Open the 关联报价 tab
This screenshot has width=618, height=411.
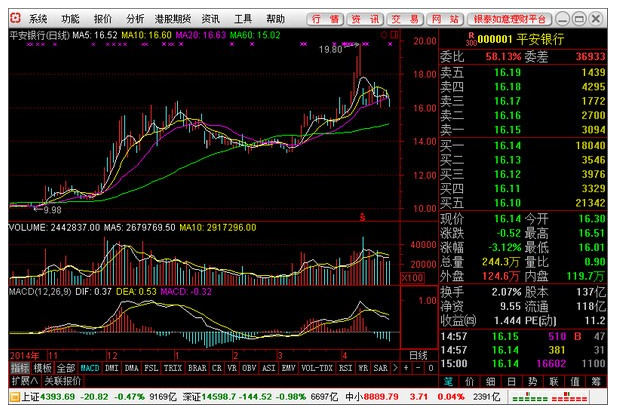pyautogui.click(x=63, y=381)
